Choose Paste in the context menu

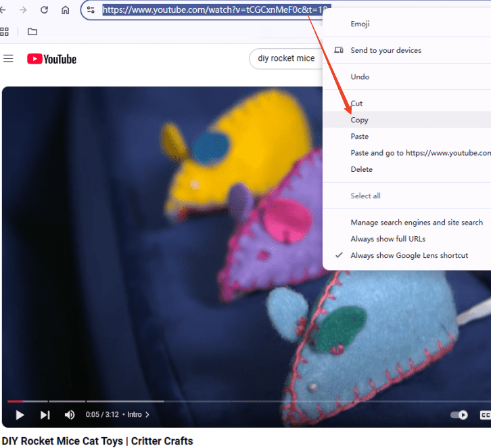pos(359,136)
